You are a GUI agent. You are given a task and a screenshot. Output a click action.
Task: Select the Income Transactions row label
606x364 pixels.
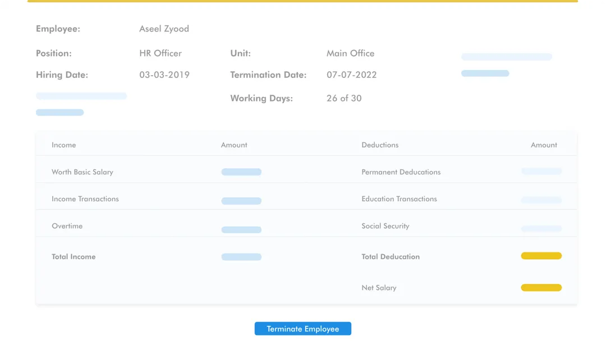pyautogui.click(x=85, y=199)
